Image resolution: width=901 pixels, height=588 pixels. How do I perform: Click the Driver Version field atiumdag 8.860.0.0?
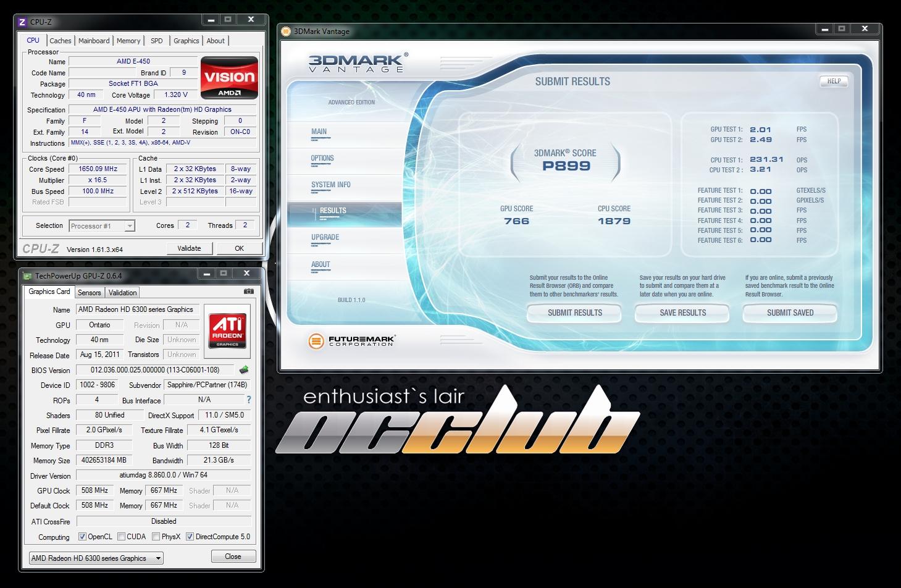163,475
